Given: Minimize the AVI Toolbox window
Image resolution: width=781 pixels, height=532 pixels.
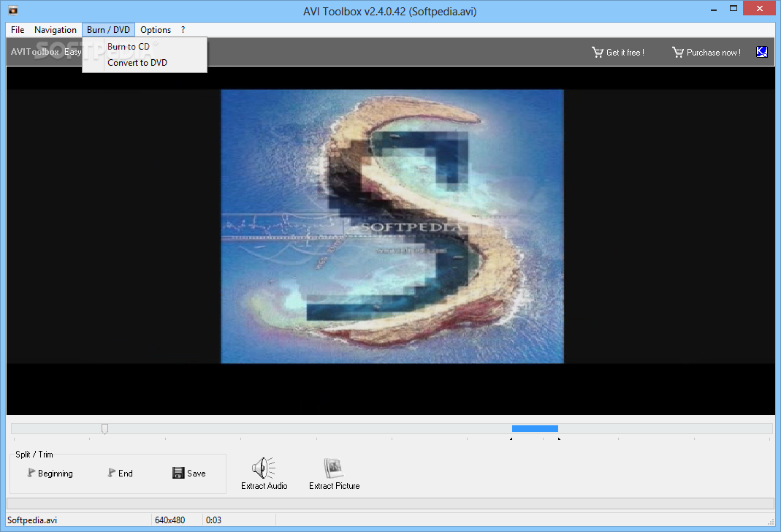Looking at the screenshot, I should pos(714,9).
